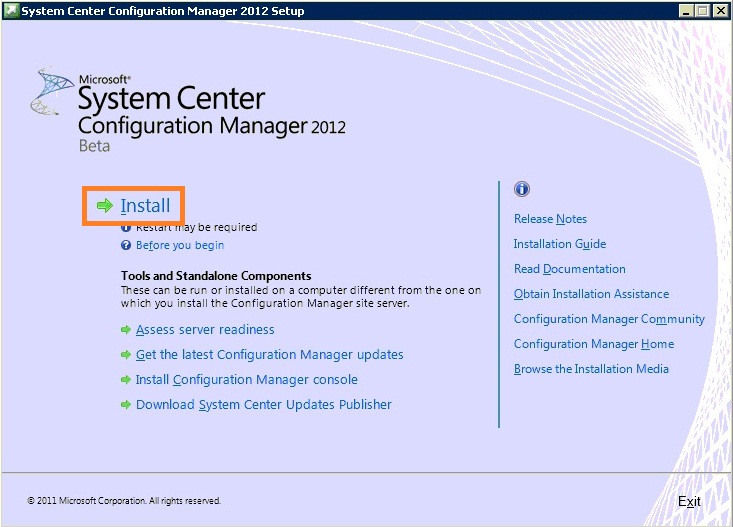Close the Setup window
Image resolution: width=733 pixels, height=527 pixels.
click(x=720, y=10)
